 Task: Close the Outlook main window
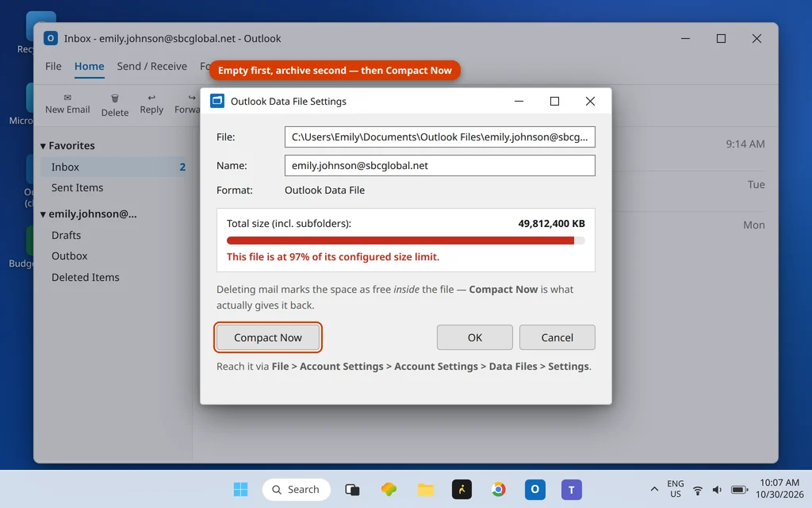click(x=756, y=38)
